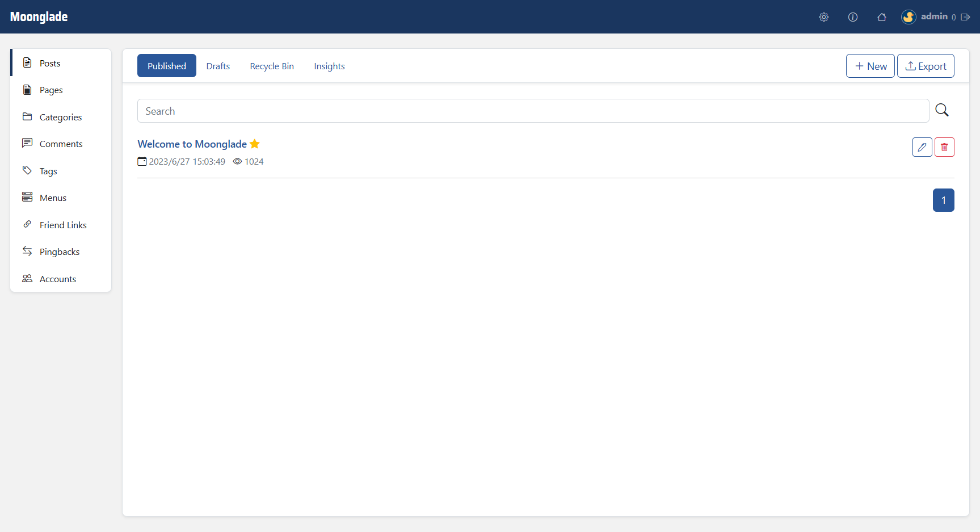Open Friend Links in the sidebar

pyautogui.click(x=61, y=225)
